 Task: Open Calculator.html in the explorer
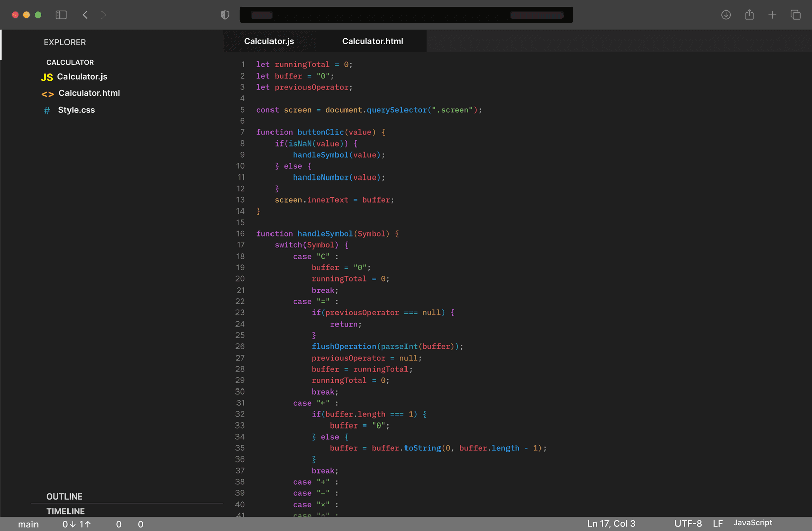pyautogui.click(x=89, y=93)
